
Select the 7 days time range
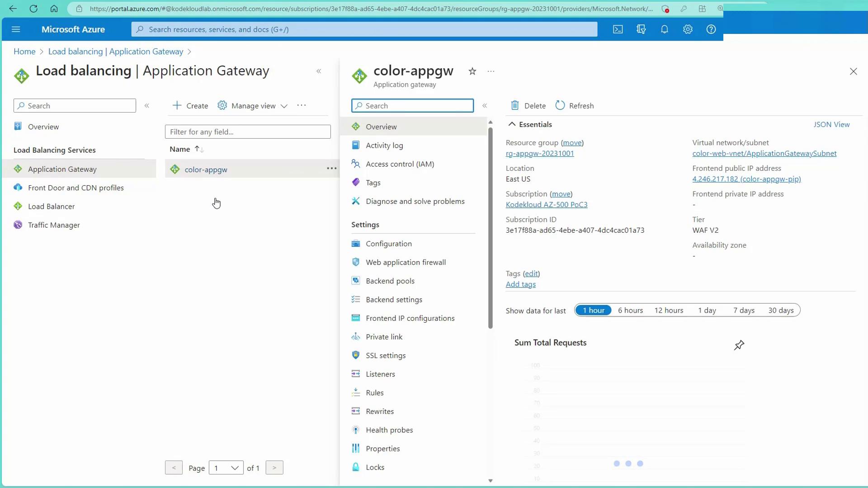point(744,310)
